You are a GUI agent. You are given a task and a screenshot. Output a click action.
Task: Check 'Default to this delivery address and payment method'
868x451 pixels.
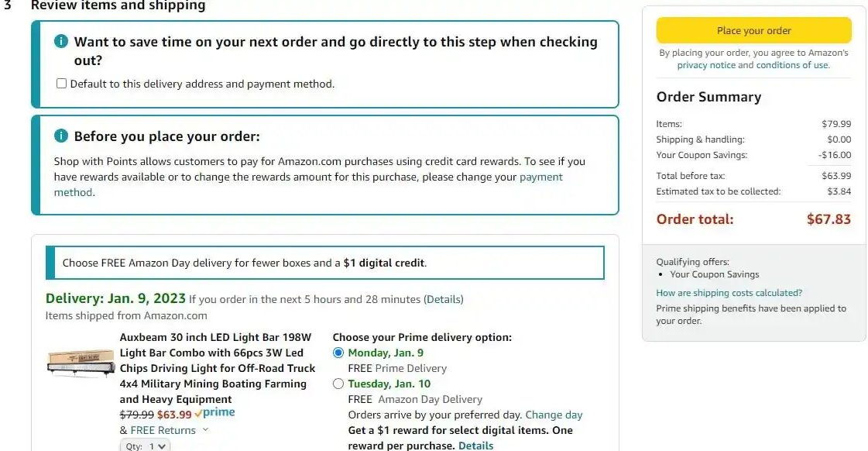[x=61, y=84]
